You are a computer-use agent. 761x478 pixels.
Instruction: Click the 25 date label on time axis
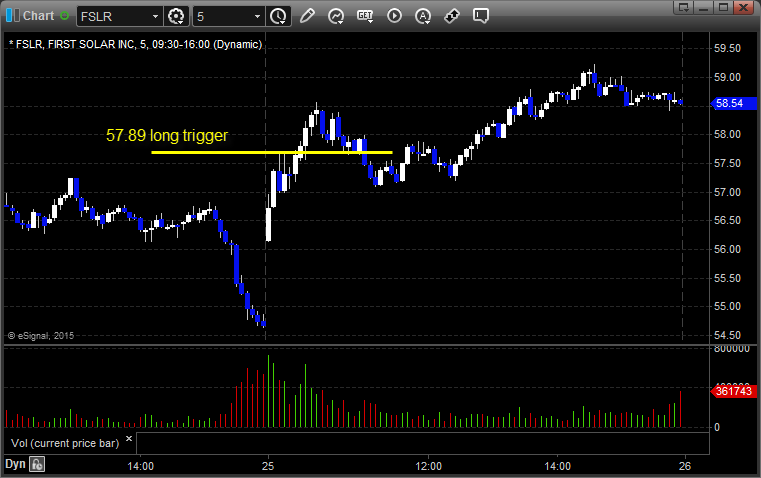(x=268, y=466)
